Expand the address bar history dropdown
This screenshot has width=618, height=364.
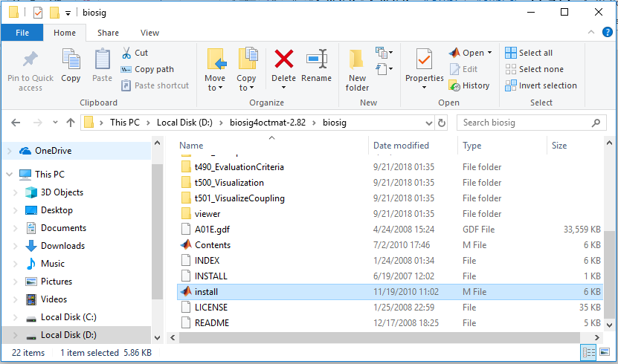tap(428, 123)
